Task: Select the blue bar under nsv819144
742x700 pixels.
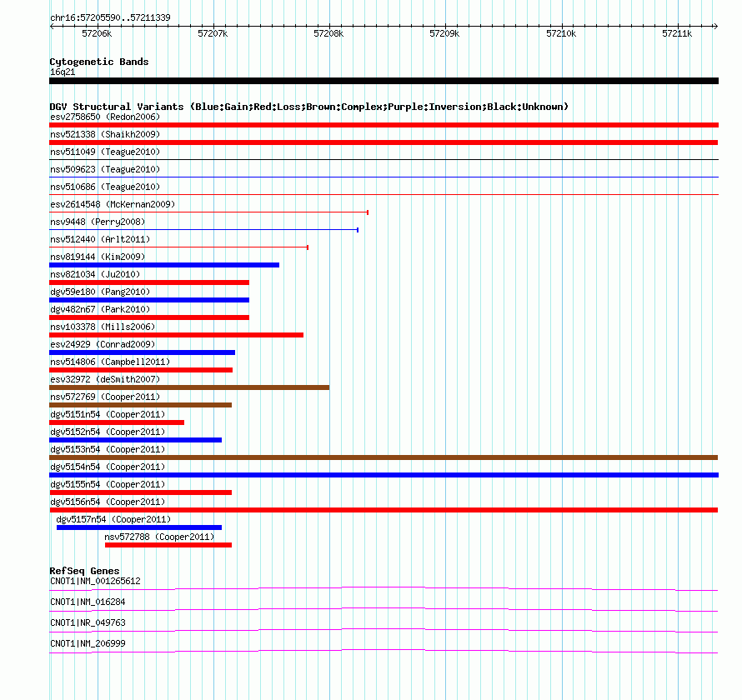Action: pos(164,265)
